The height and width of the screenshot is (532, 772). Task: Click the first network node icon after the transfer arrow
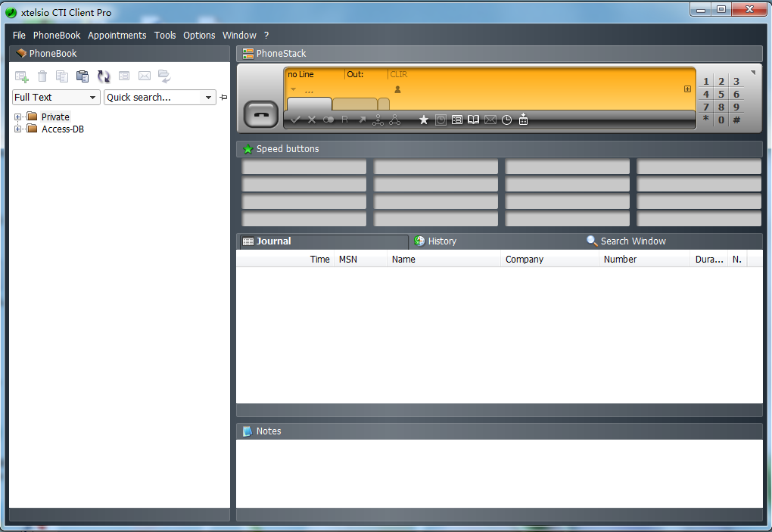coord(378,120)
